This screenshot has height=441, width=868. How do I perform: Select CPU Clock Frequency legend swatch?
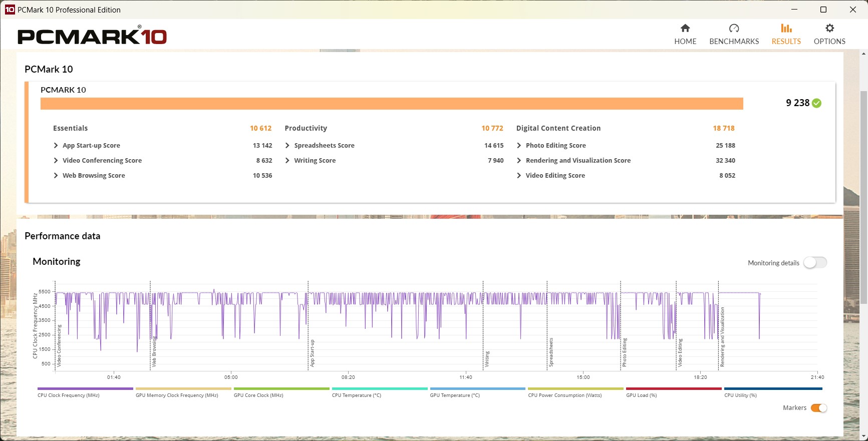(85, 388)
